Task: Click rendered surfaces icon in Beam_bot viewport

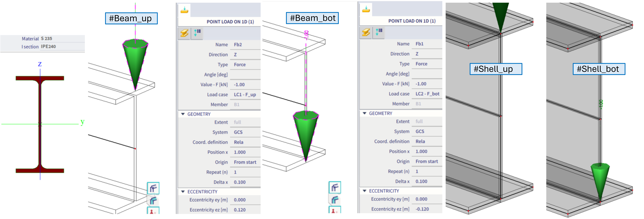Action: 335,200
